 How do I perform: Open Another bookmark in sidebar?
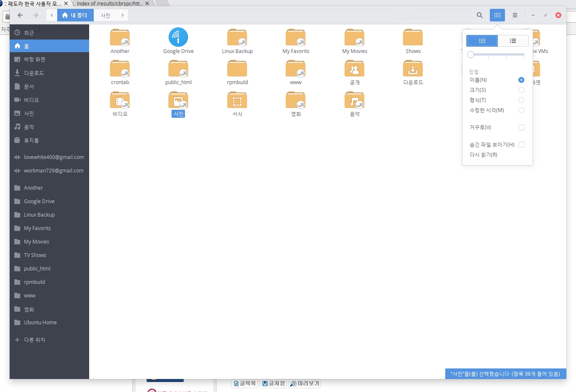coord(49,188)
